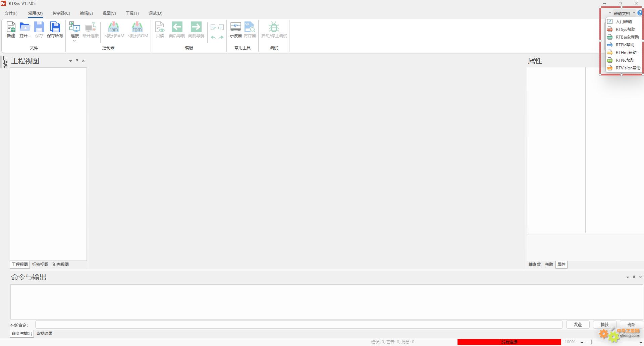Pin the 命令与输出 panel with pushpin icon
Screen dimensions: 644x346
(x=634, y=277)
